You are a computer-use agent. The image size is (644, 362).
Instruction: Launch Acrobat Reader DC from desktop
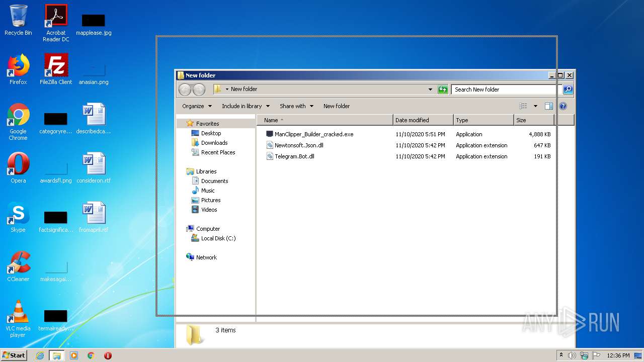(x=56, y=23)
